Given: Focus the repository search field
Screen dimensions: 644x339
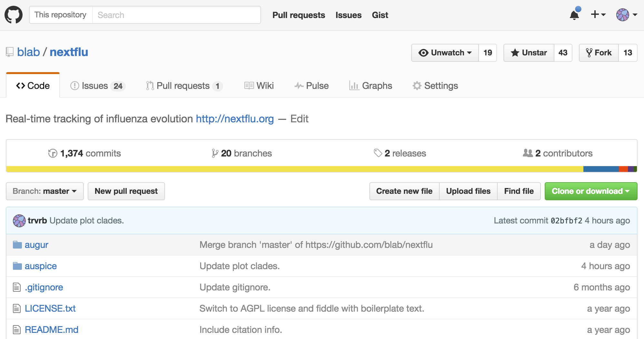Looking at the screenshot, I should pos(176,15).
